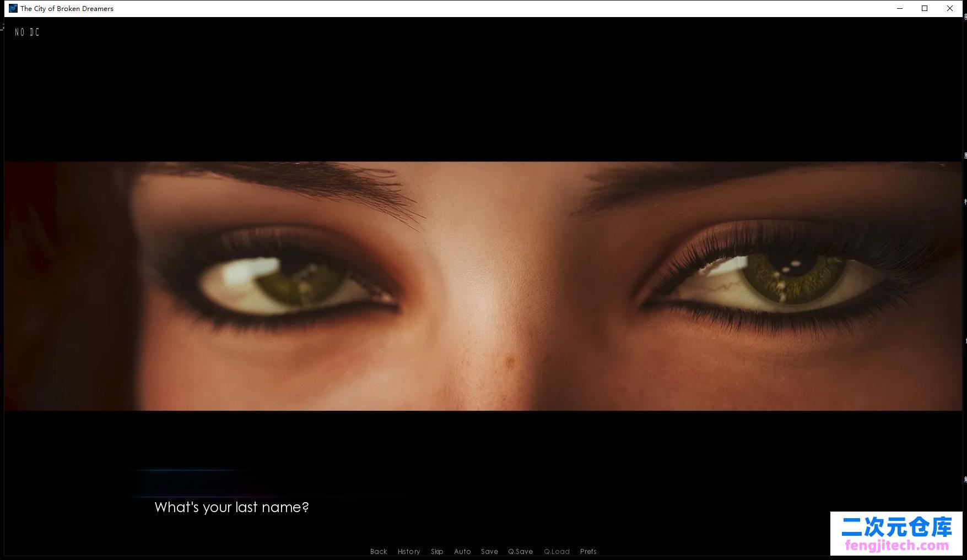Quick load with Q.Load
Viewport: 967px width, 560px height.
(557, 551)
